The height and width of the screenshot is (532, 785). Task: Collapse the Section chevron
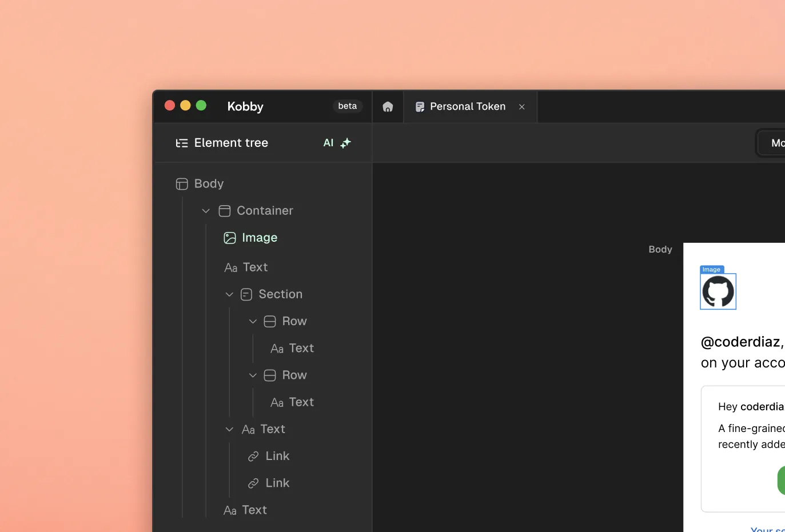[229, 294]
